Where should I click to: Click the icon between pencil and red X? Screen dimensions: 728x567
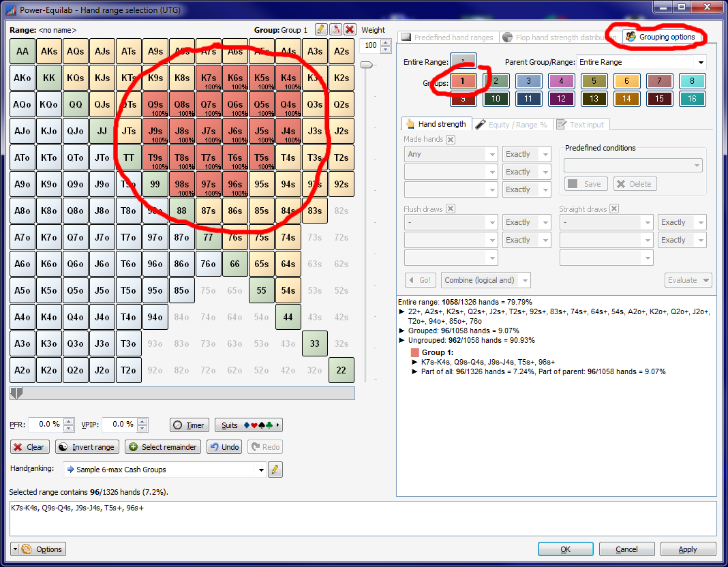335,30
